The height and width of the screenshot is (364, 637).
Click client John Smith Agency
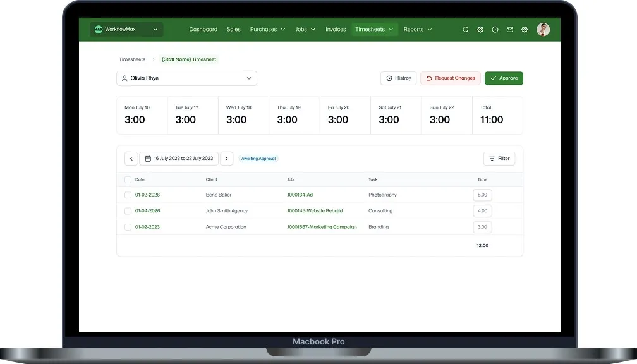point(227,211)
